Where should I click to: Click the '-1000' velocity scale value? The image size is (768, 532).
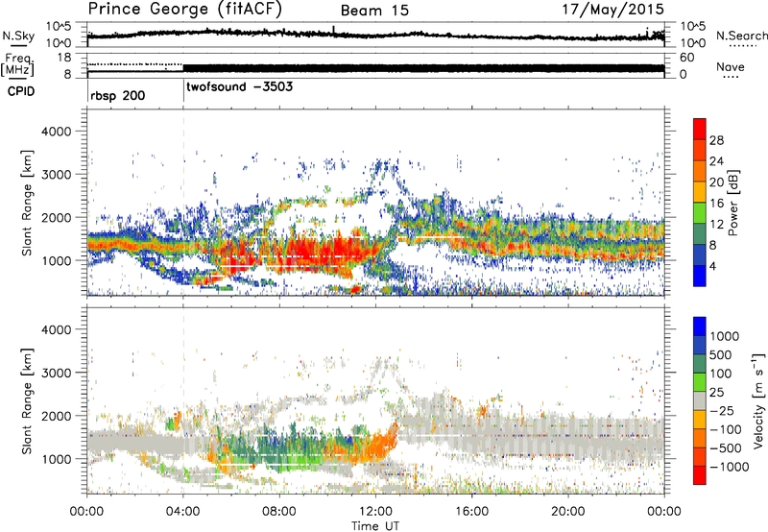click(729, 467)
